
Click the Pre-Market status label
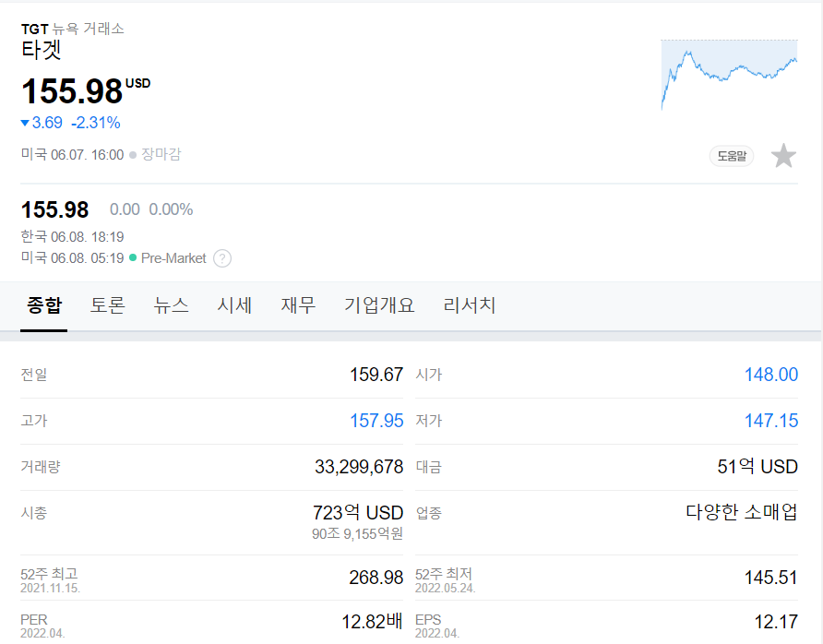point(173,258)
